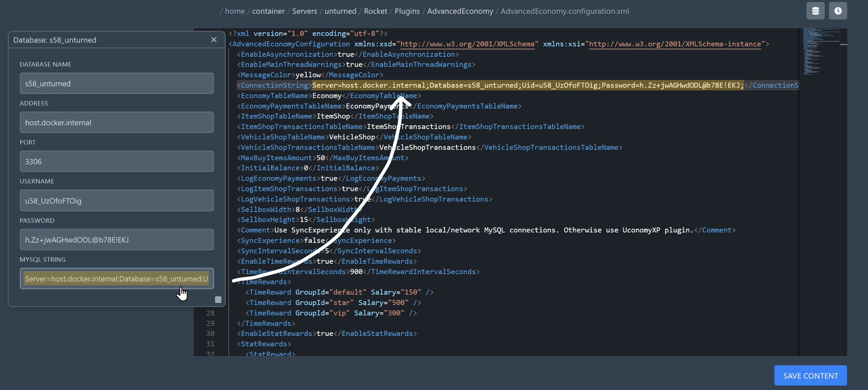Click the Password input field
The image size is (868, 390).
[117, 240]
